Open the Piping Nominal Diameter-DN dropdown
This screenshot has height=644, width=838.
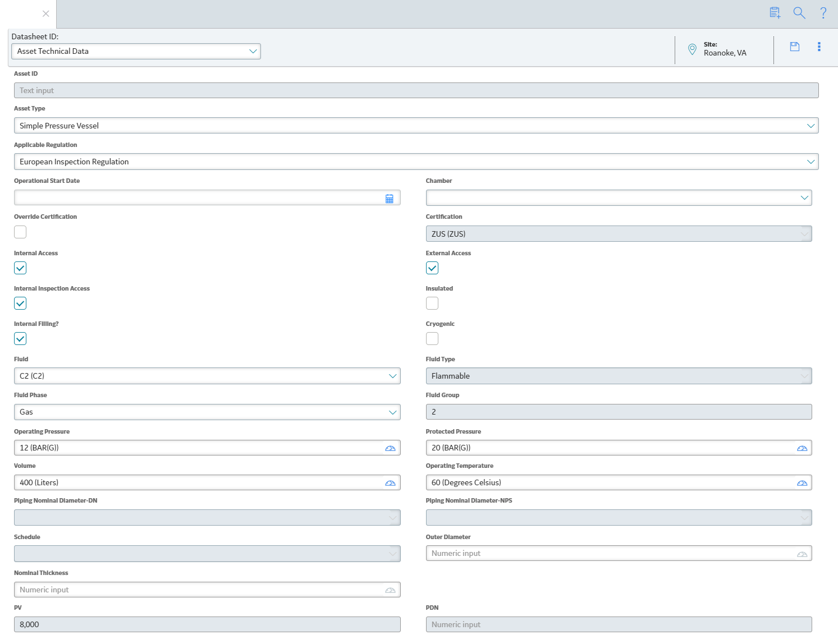pyautogui.click(x=207, y=517)
